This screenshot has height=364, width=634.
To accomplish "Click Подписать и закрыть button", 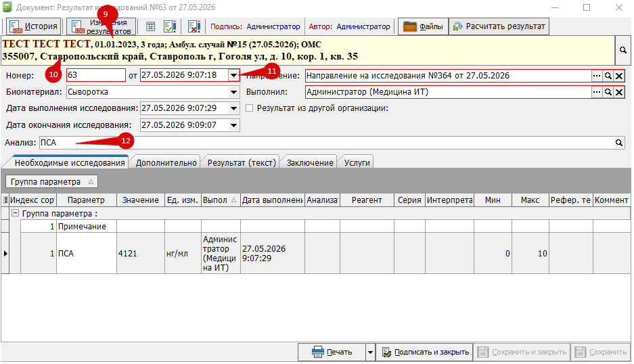I will 426,352.
